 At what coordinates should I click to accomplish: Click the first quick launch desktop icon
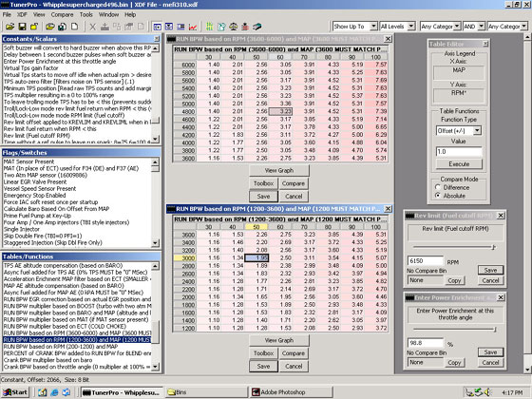pos(43,392)
